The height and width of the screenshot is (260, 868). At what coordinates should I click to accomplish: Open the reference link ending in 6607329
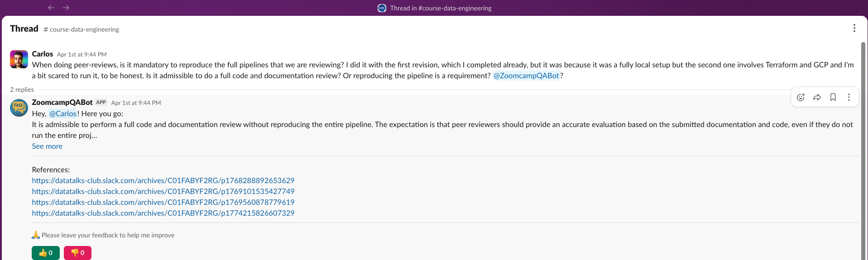[x=163, y=213]
